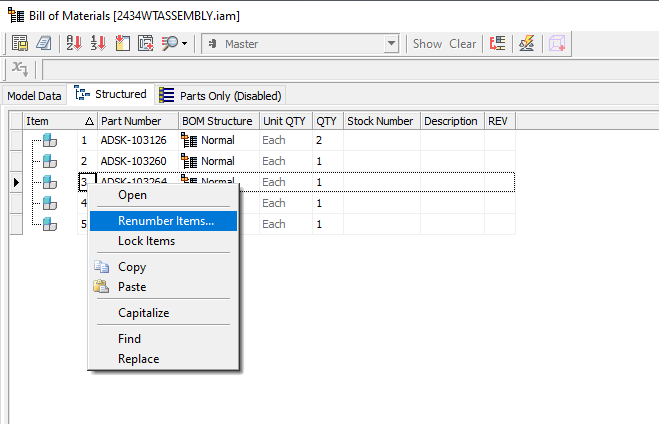The height and width of the screenshot is (424, 659).
Task: Click the Add Custom iProperty Columns icon
Action: tap(146, 43)
